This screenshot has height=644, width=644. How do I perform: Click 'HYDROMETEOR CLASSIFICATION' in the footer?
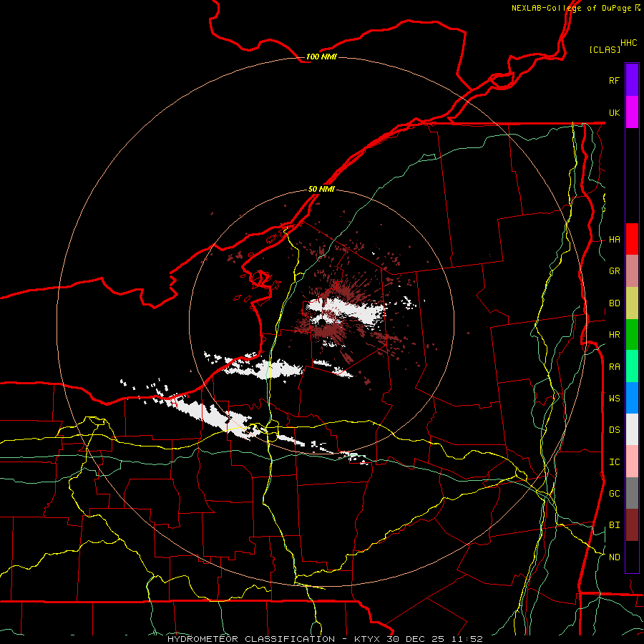pyautogui.click(x=251, y=639)
